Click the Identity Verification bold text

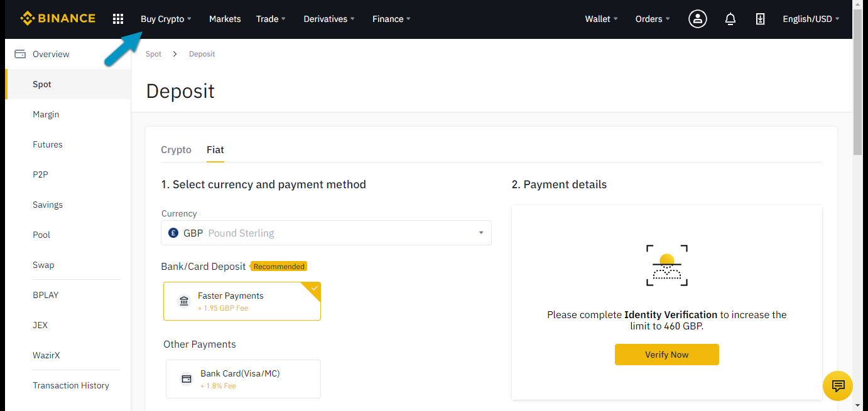[671, 315]
